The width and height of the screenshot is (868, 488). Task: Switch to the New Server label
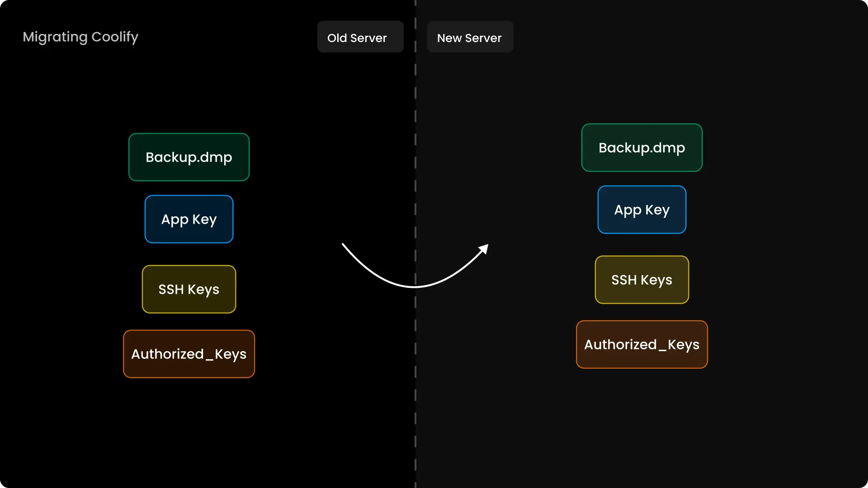pos(469,38)
